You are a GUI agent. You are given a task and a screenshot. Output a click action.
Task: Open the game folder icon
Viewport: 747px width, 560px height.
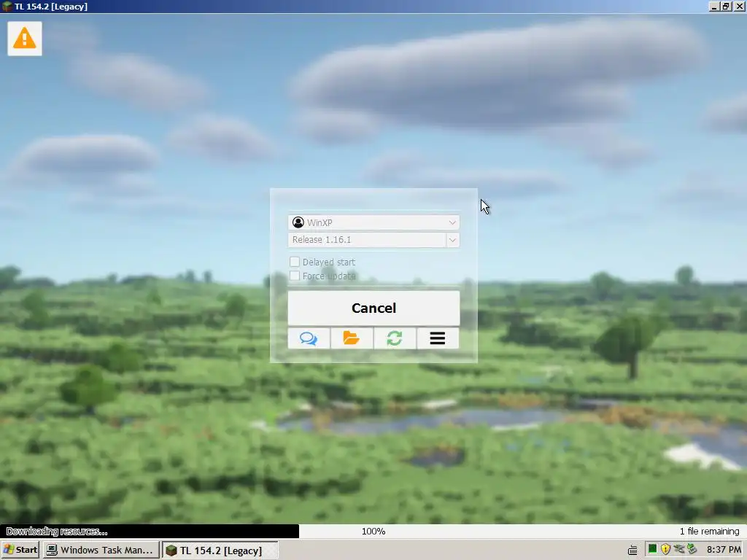coord(352,338)
